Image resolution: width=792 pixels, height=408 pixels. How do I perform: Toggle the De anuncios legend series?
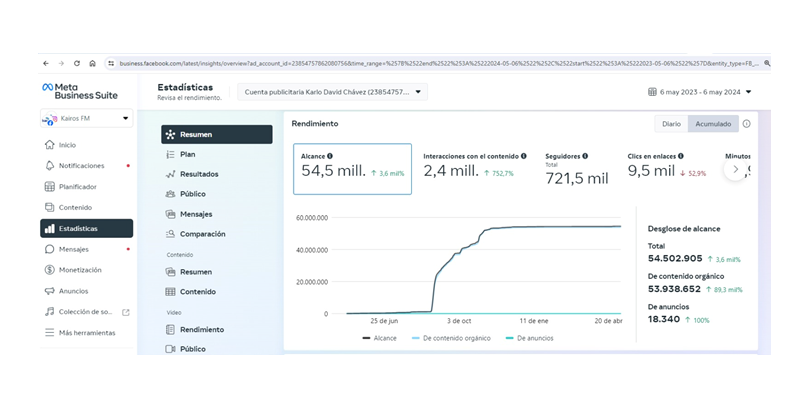(x=529, y=338)
